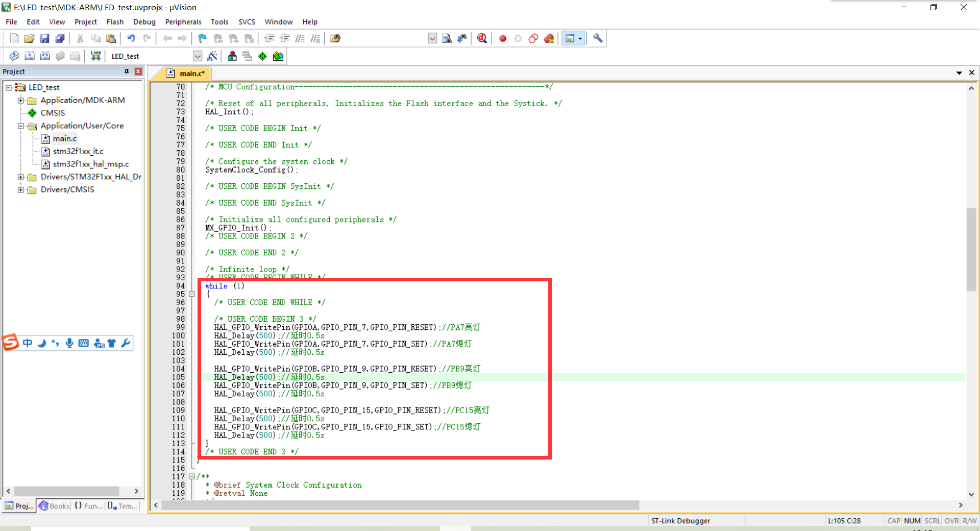Collapse the LED_test project root node
The image size is (980, 531).
point(9,87)
